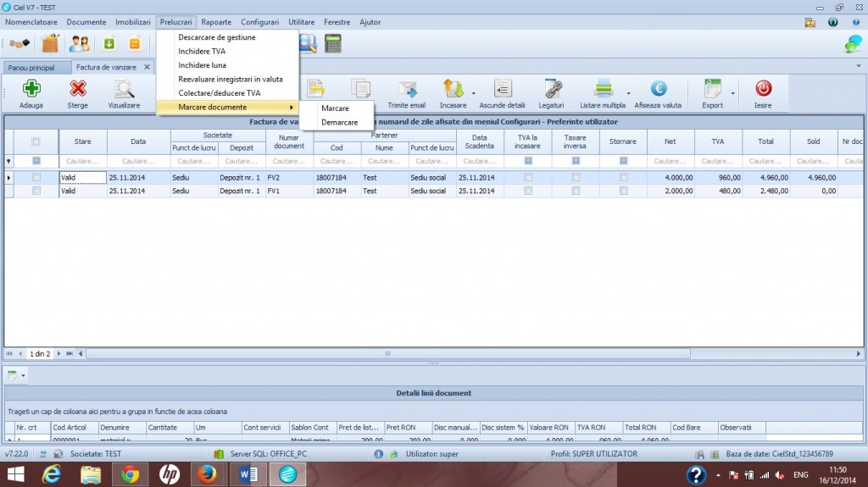Click Export spreadsheet icon

pos(712,89)
